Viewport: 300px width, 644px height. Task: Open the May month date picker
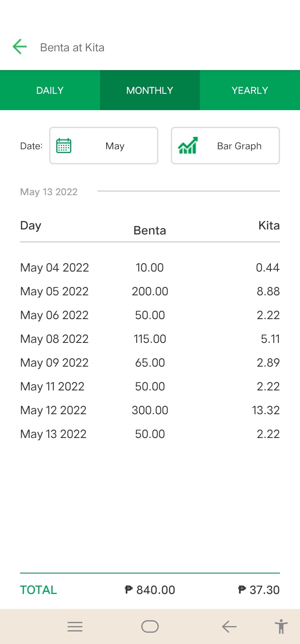click(x=104, y=146)
